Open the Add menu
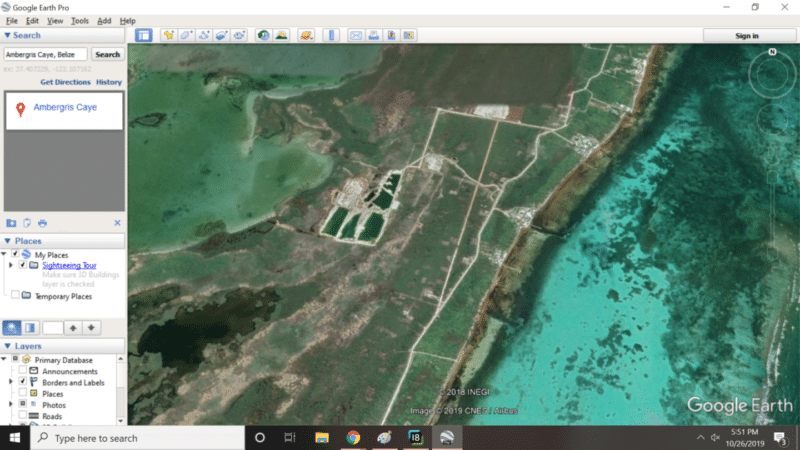 click(104, 21)
